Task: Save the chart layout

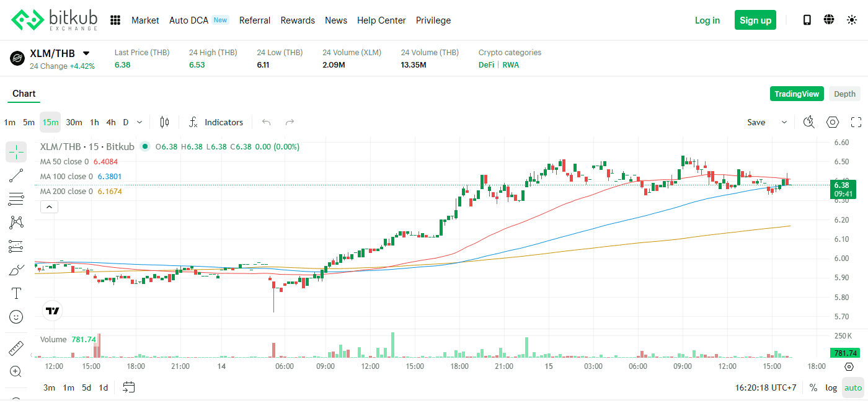Action: (x=756, y=122)
